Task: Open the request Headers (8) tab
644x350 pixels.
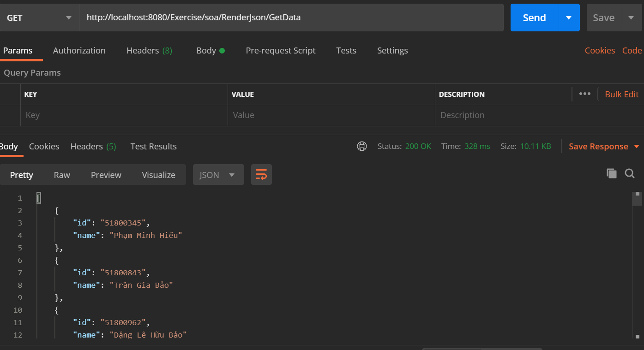Action: [x=149, y=50]
